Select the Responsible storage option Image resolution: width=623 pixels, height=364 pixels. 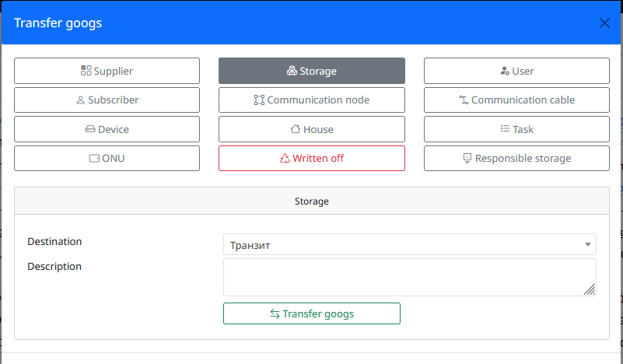point(516,158)
